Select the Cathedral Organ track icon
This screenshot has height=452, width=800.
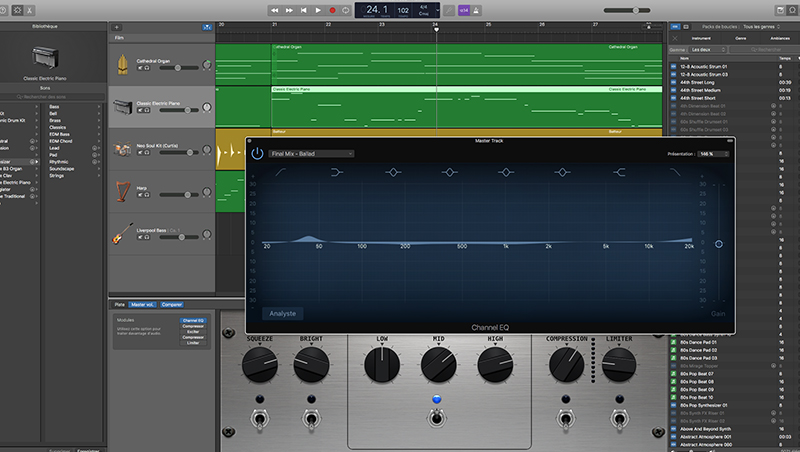[x=122, y=64]
